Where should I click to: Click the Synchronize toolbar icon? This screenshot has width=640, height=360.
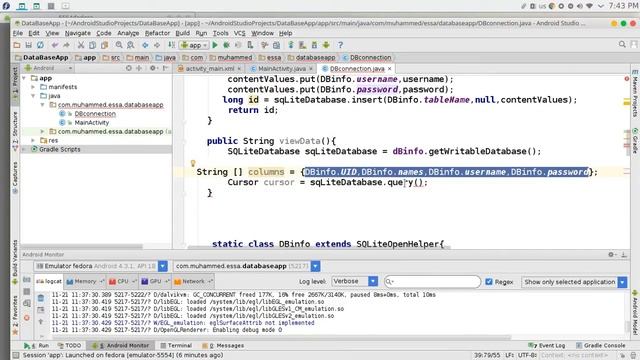click(40, 45)
